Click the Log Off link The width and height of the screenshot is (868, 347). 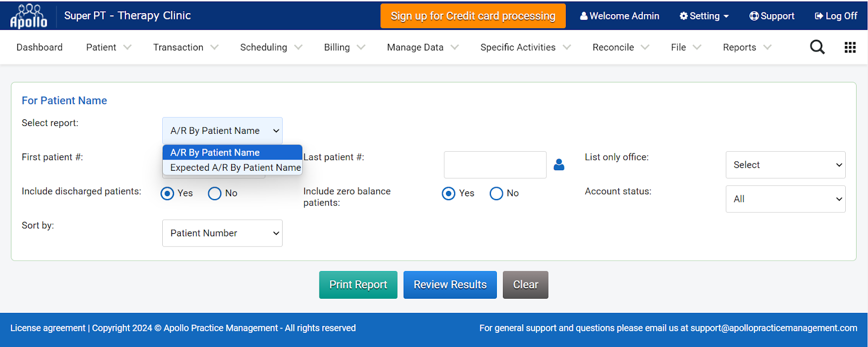(x=836, y=16)
